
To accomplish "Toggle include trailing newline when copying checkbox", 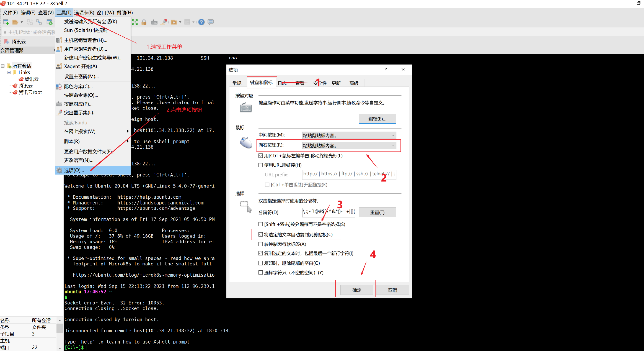I will pos(261,253).
